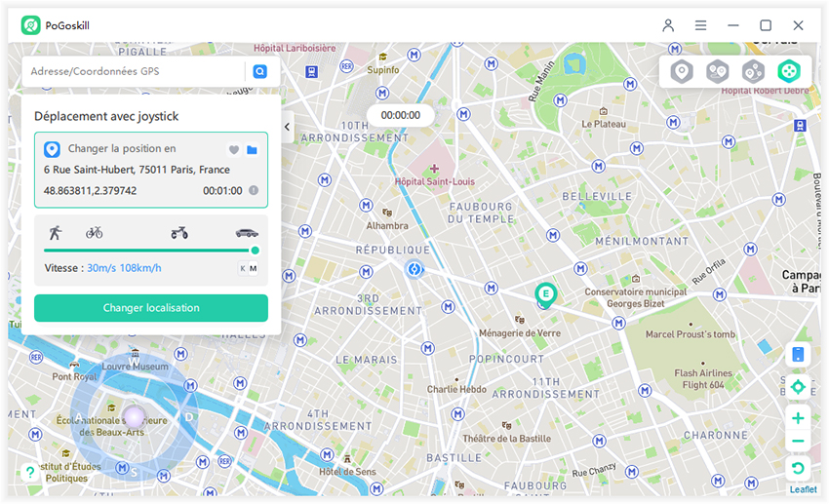Image resolution: width=829 pixels, height=504 pixels.
Task: Click the joystick D direction
Action: point(189,417)
